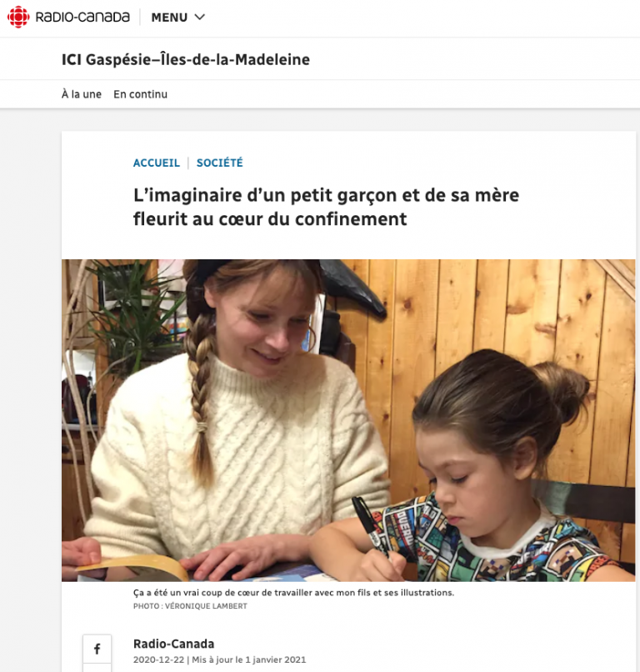Viewport: 640px width, 672px height.
Task: Open the main photo of mother and son
Action: (348, 420)
